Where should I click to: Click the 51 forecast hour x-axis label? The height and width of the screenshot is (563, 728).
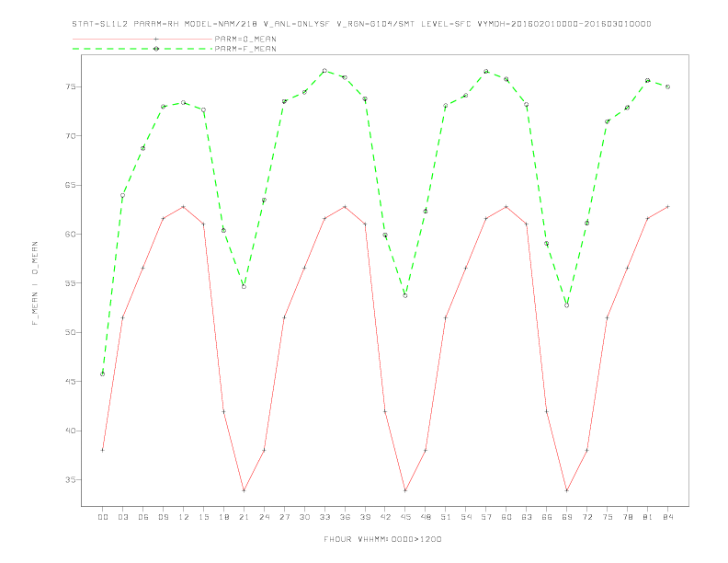coord(446,517)
